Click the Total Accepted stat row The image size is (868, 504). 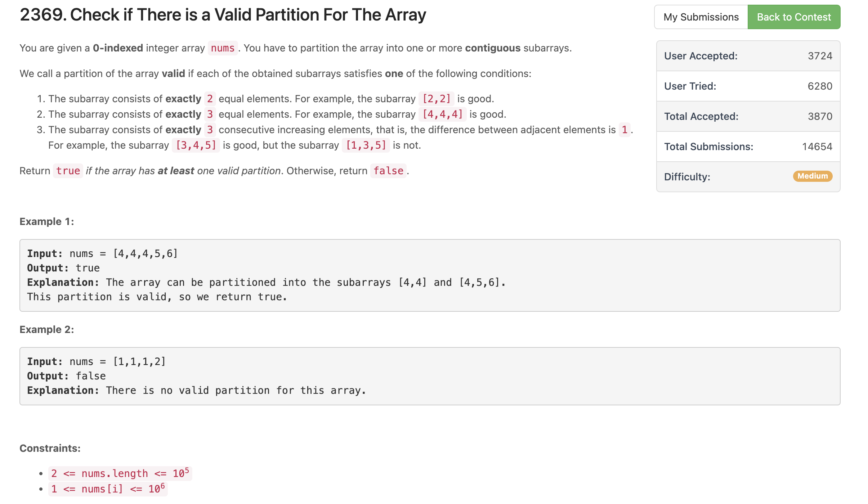pos(748,116)
